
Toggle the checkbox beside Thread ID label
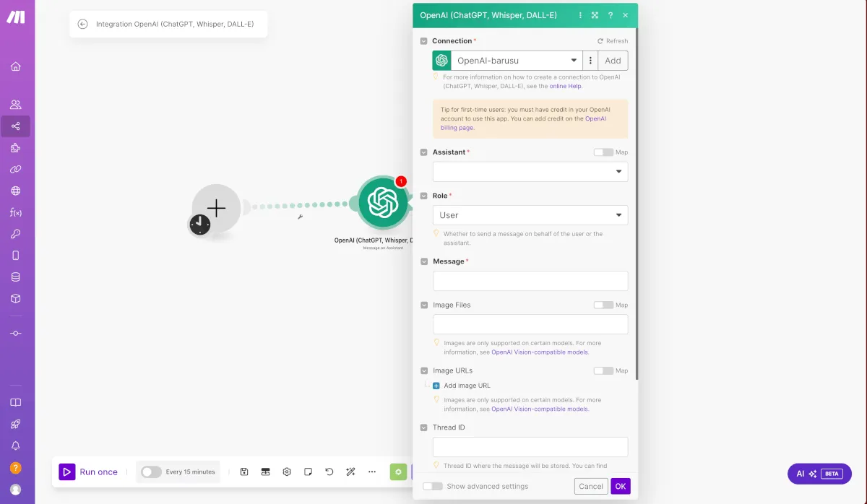pyautogui.click(x=424, y=427)
